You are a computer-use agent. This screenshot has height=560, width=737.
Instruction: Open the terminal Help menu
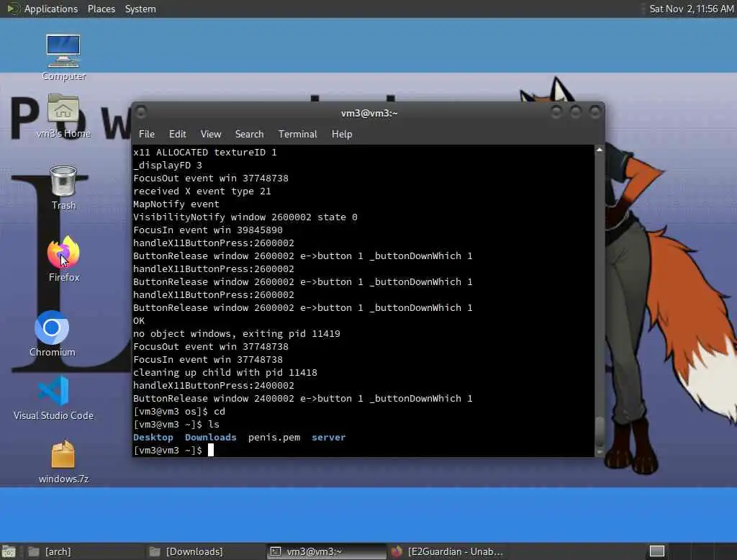pyautogui.click(x=342, y=134)
